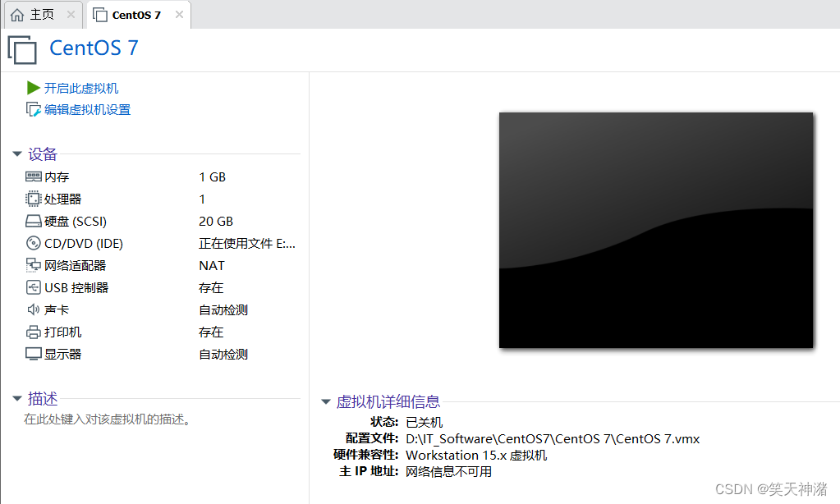Click the 网络信息不可用 IP value
840x504 pixels.
(x=448, y=471)
